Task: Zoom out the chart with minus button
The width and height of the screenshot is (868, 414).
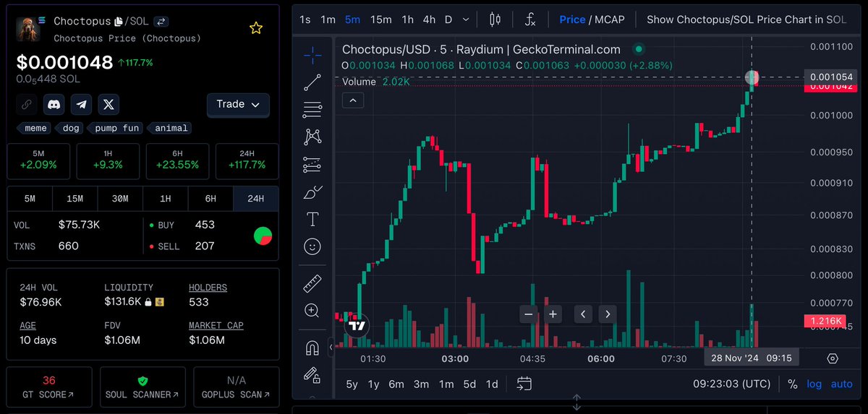Action: point(529,314)
